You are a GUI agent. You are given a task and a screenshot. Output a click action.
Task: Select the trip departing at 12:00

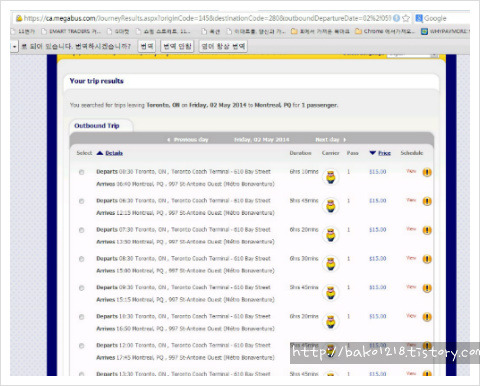[x=81, y=346]
